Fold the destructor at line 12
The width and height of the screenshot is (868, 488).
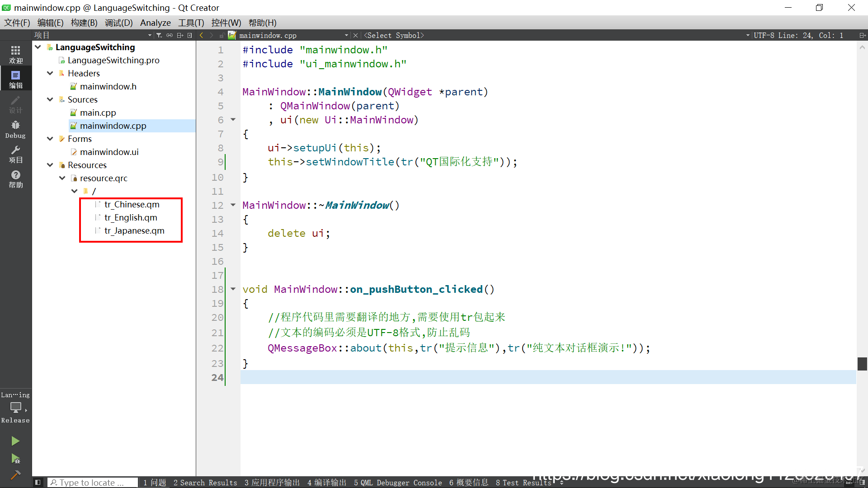233,205
